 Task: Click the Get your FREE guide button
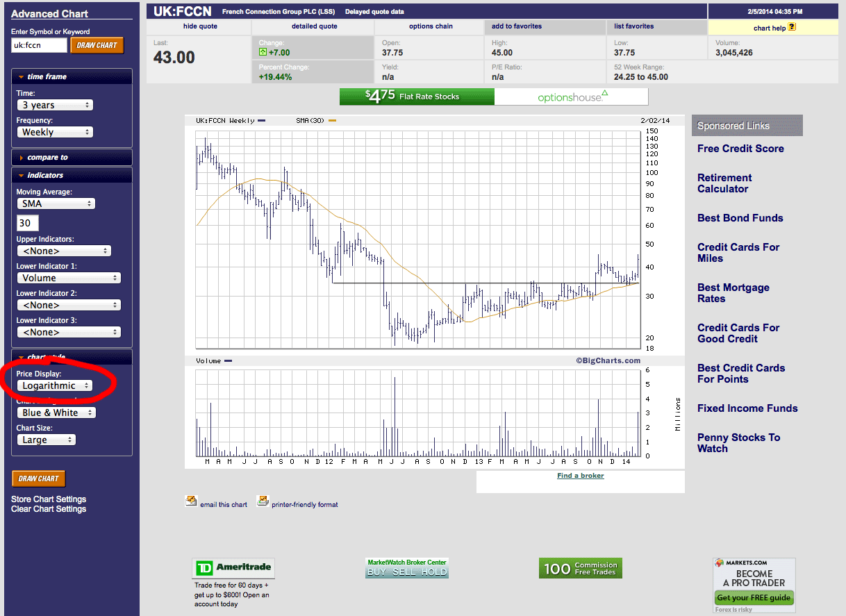click(754, 598)
